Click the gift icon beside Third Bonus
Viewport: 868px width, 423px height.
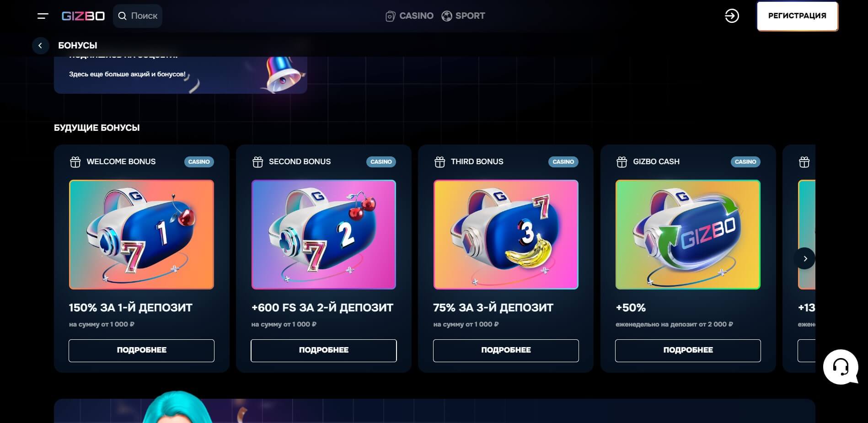click(x=440, y=162)
